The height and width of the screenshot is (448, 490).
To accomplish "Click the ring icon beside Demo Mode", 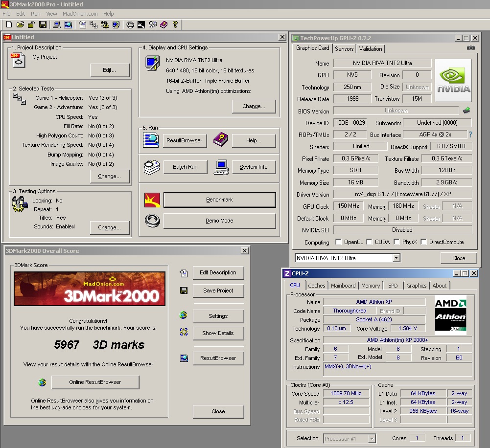I will point(153,221).
